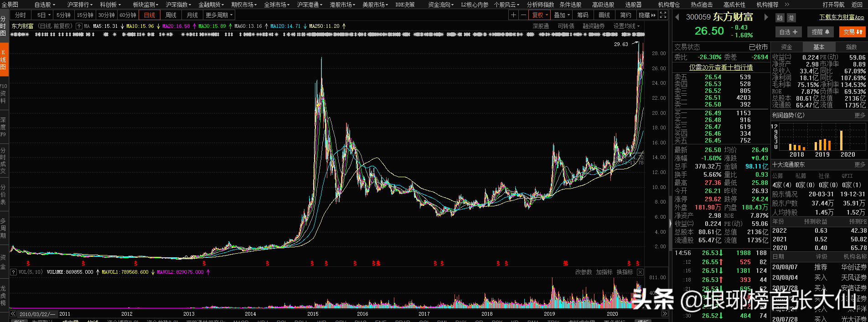Image resolution: width=868 pixels, height=322 pixels.
Task: Go to previous stock with left arrow
Action: click(677, 17)
